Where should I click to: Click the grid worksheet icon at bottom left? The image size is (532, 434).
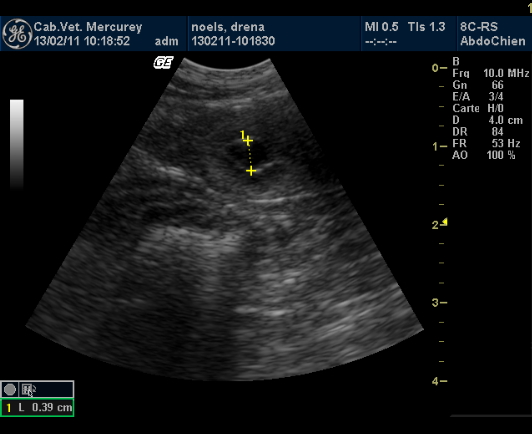click(x=27, y=390)
